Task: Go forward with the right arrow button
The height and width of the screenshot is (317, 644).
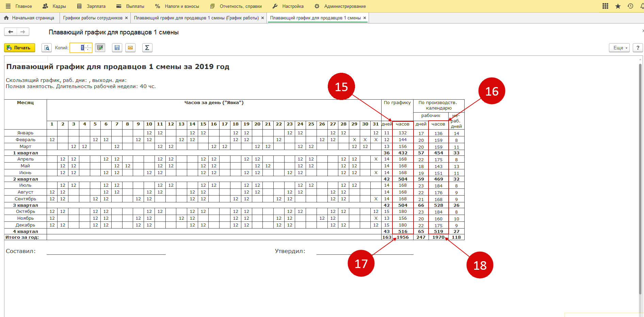Action: [23, 32]
